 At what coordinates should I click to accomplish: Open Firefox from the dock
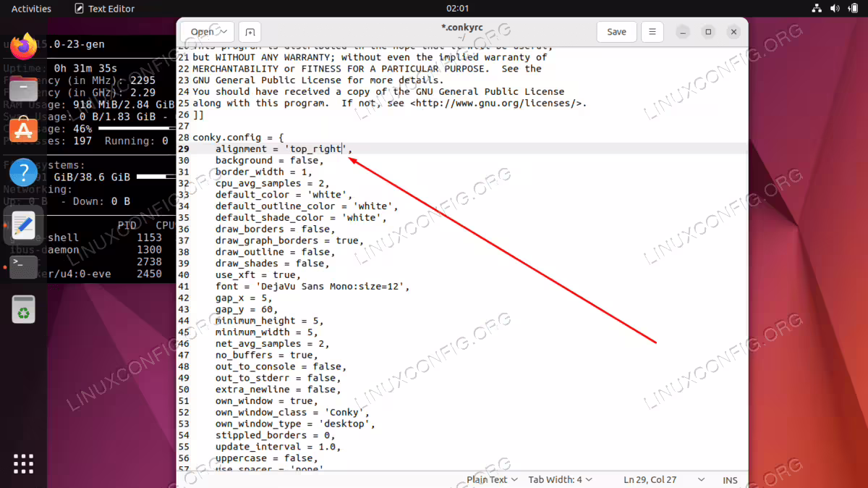click(x=24, y=47)
